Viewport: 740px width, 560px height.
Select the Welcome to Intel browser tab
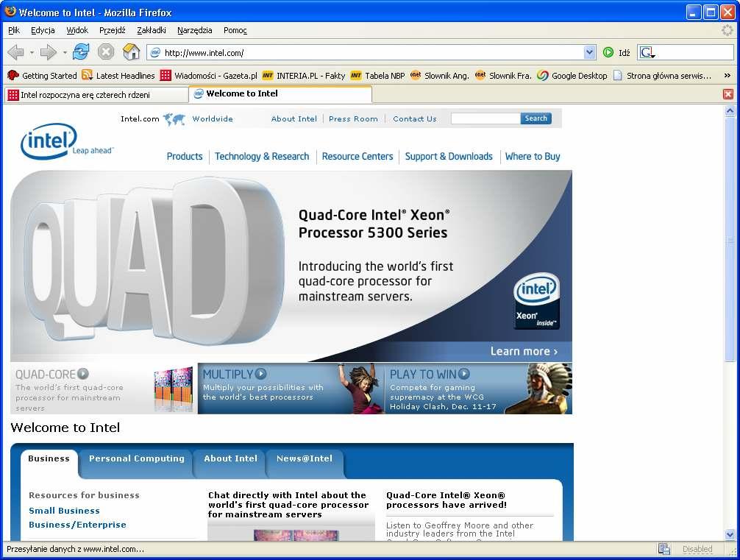coord(280,94)
